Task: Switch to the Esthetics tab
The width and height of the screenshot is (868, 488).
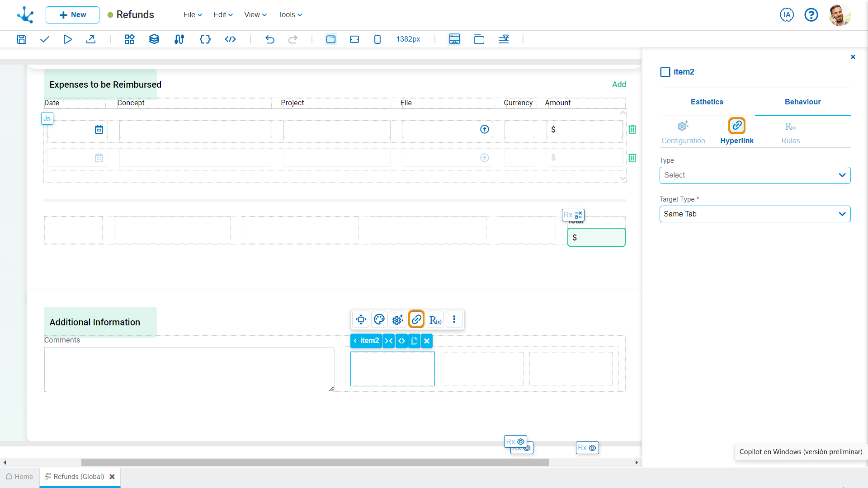Action: pyautogui.click(x=707, y=102)
